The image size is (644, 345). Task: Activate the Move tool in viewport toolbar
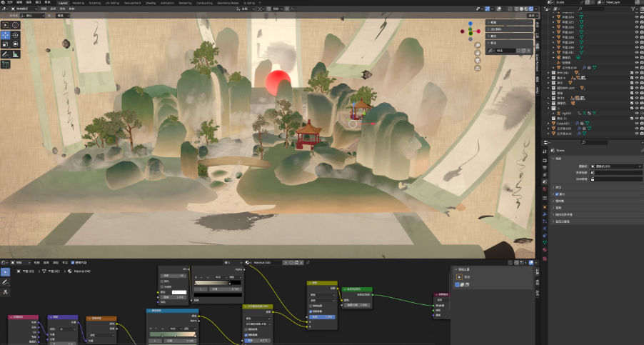[x=6, y=34]
